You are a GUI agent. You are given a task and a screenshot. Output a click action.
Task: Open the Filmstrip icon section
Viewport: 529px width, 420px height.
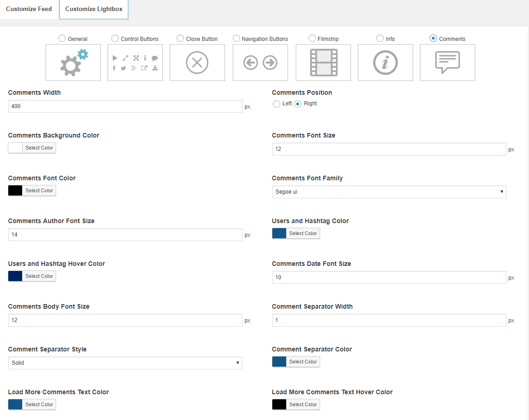pos(323,63)
